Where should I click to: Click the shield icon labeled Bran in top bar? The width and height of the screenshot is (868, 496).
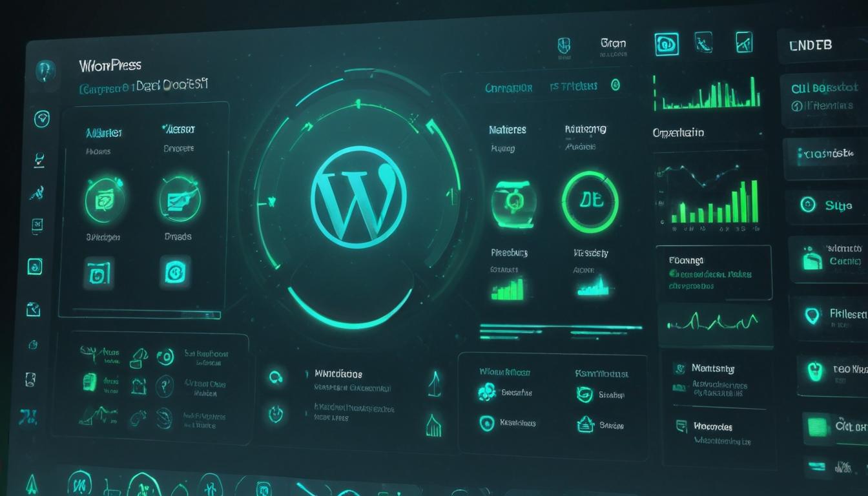(x=564, y=44)
